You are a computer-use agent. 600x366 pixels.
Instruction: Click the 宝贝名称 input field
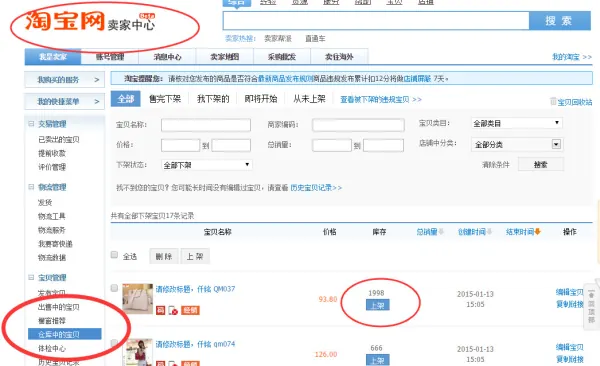coord(206,125)
